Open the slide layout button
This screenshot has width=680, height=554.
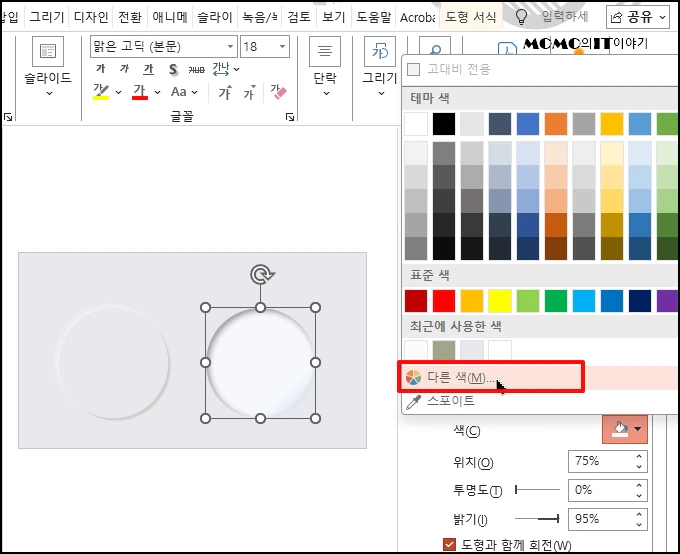48,51
